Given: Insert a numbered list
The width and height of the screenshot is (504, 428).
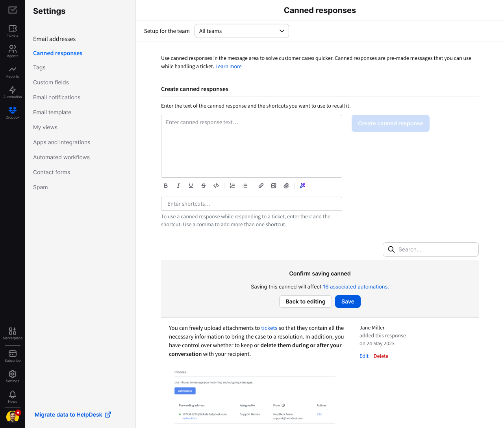Looking at the screenshot, I should pos(232,186).
